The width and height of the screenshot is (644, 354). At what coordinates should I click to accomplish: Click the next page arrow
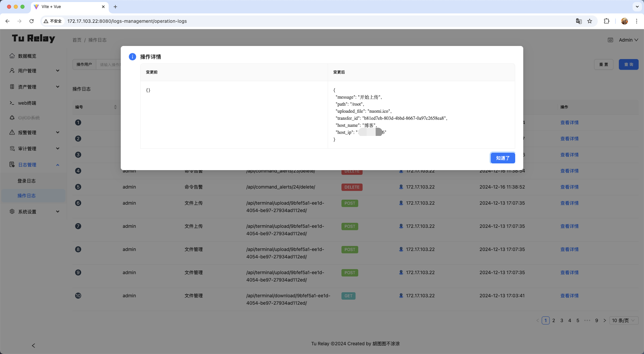click(605, 320)
